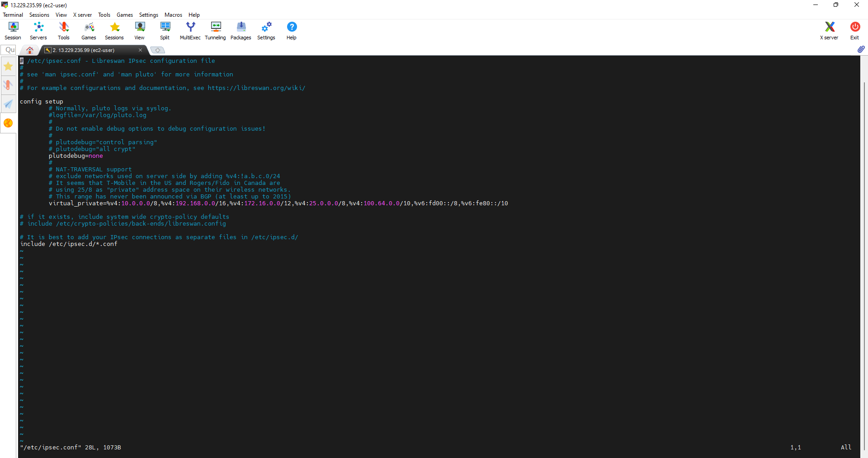Click the sidebar orange globe Sftp icon
This screenshot has height=458, width=868.
click(x=8, y=123)
